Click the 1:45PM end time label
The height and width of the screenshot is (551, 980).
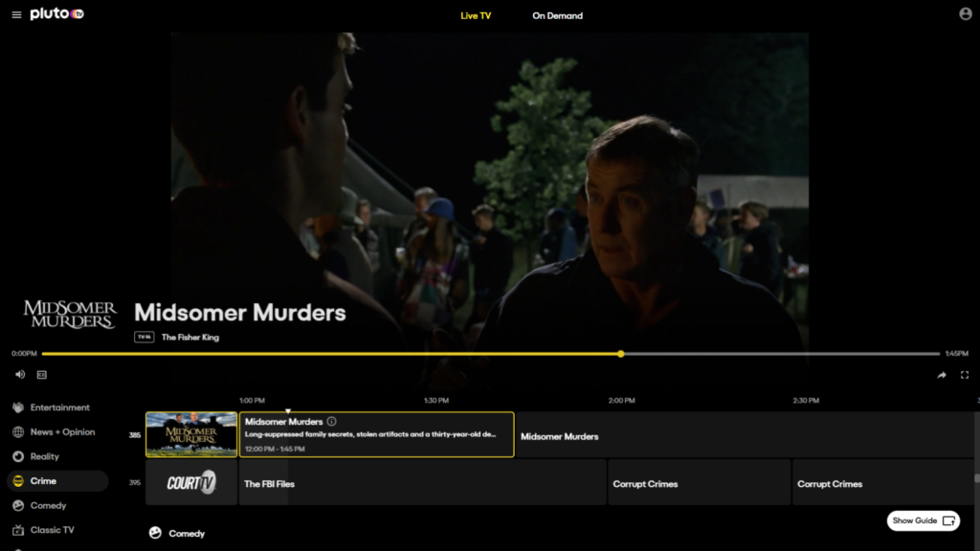click(x=956, y=354)
